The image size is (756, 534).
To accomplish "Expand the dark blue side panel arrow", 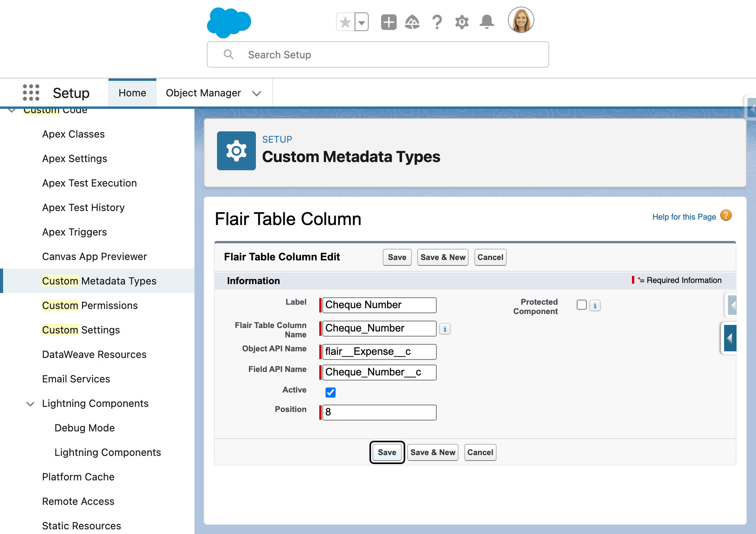I will click(x=730, y=338).
